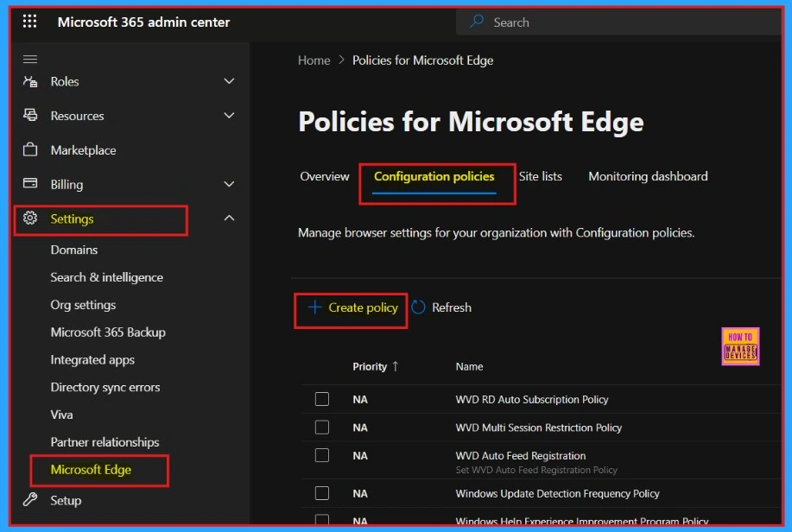Click the Roles icon in sidebar
792x532 pixels.
30,81
